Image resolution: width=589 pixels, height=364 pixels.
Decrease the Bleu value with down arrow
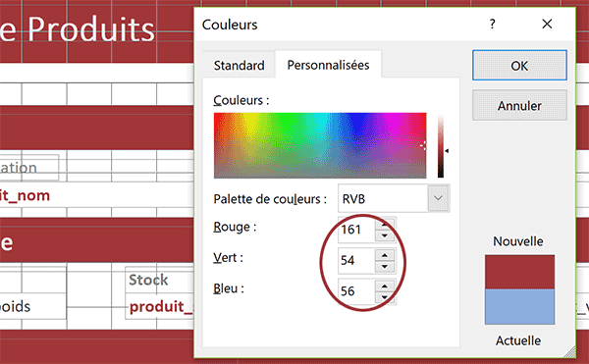[384, 297]
